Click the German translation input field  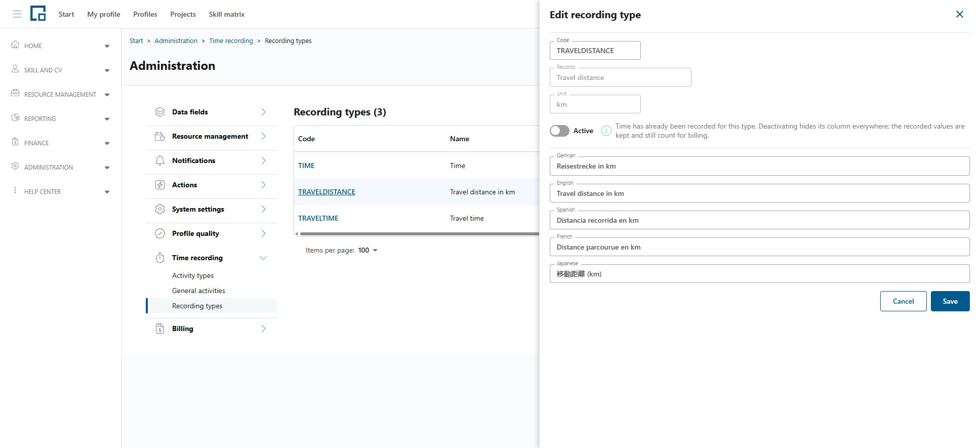click(x=759, y=166)
